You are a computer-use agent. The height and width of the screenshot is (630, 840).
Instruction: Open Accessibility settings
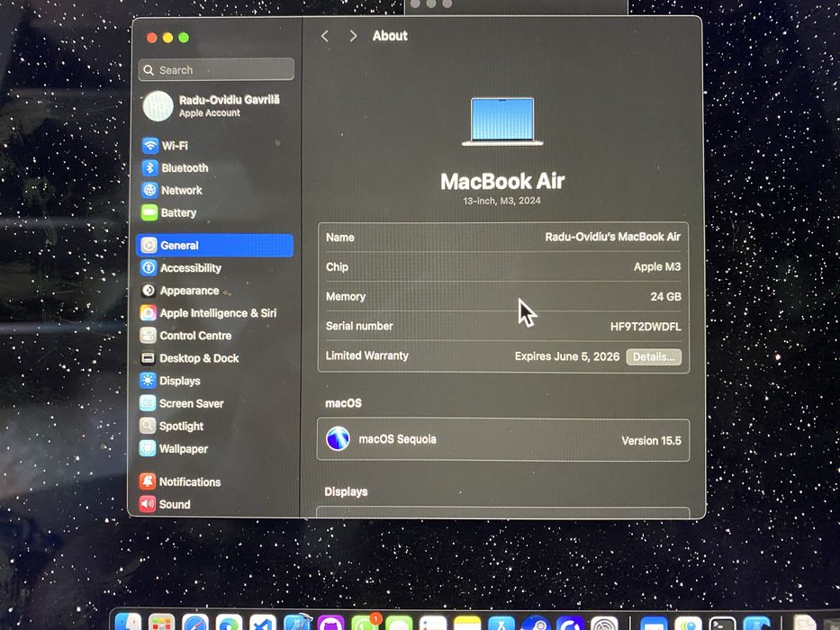click(x=181, y=268)
